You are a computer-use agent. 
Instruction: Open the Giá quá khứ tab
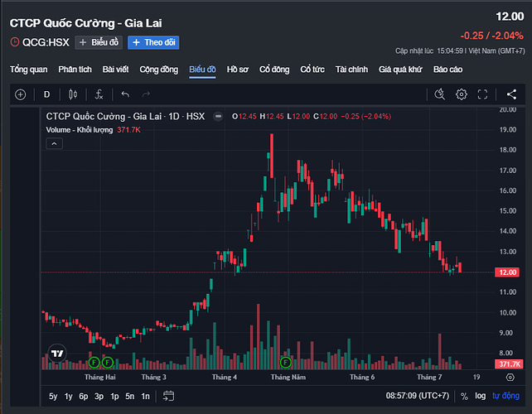pos(400,70)
